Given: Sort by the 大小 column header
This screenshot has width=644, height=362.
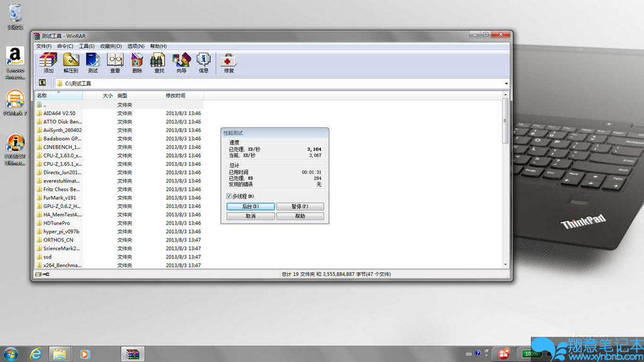Looking at the screenshot, I should (99, 96).
